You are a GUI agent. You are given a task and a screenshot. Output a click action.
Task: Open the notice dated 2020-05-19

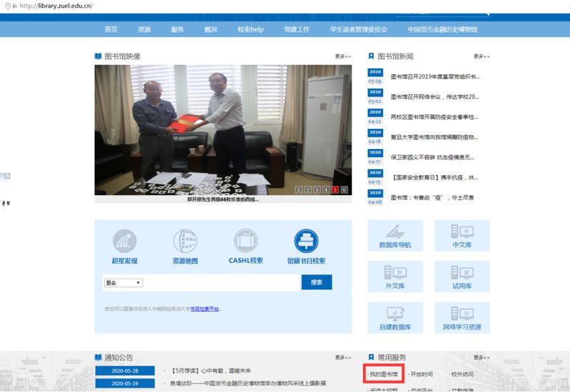coord(248,383)
